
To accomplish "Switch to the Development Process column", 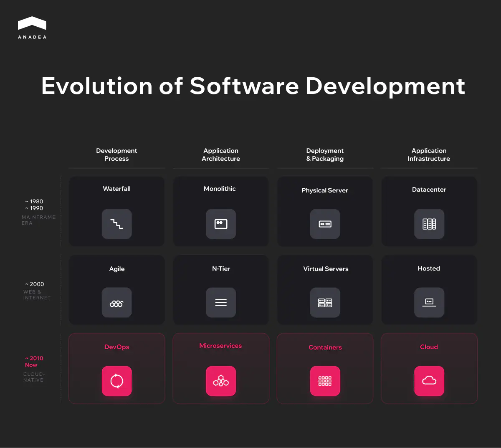I will pyautogui.click(x=116, y=154).
